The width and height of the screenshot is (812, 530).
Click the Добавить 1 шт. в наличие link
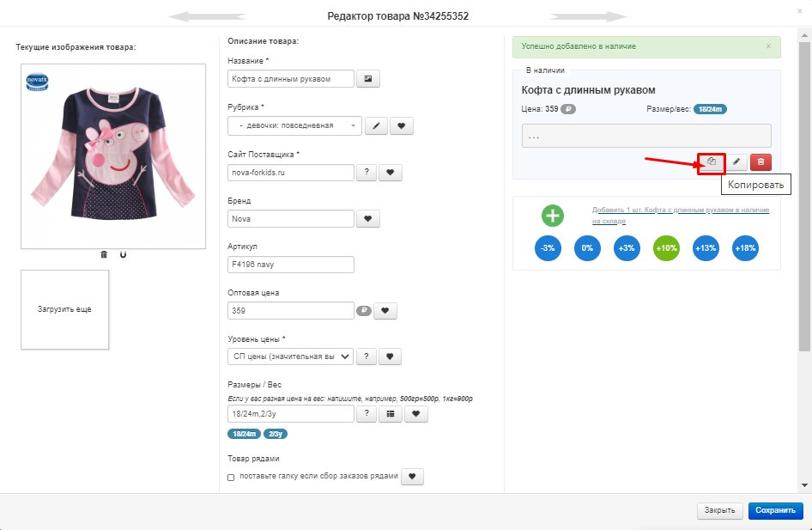point(681,216)
